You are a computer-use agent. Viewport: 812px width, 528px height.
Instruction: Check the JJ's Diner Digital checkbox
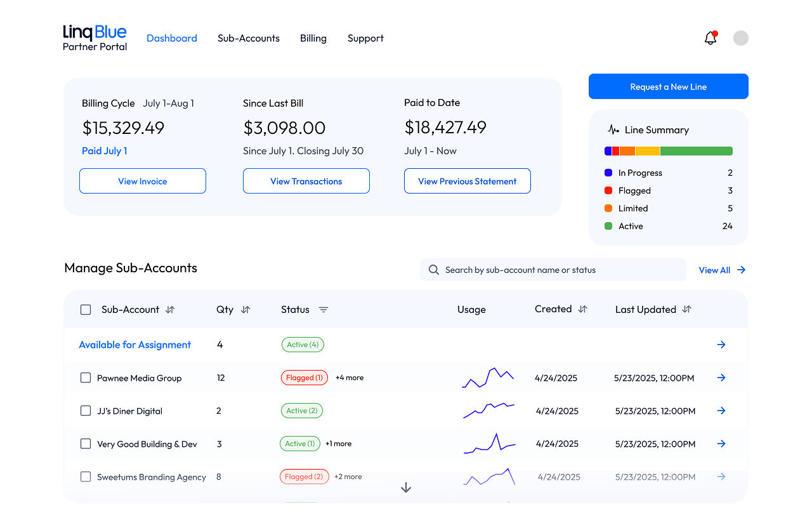point(86,411)
